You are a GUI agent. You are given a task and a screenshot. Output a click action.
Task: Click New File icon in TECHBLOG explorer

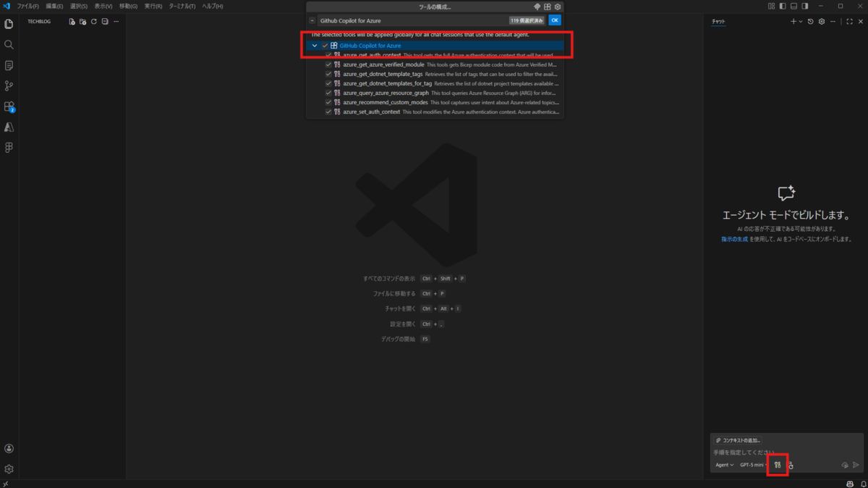(72, 22)
